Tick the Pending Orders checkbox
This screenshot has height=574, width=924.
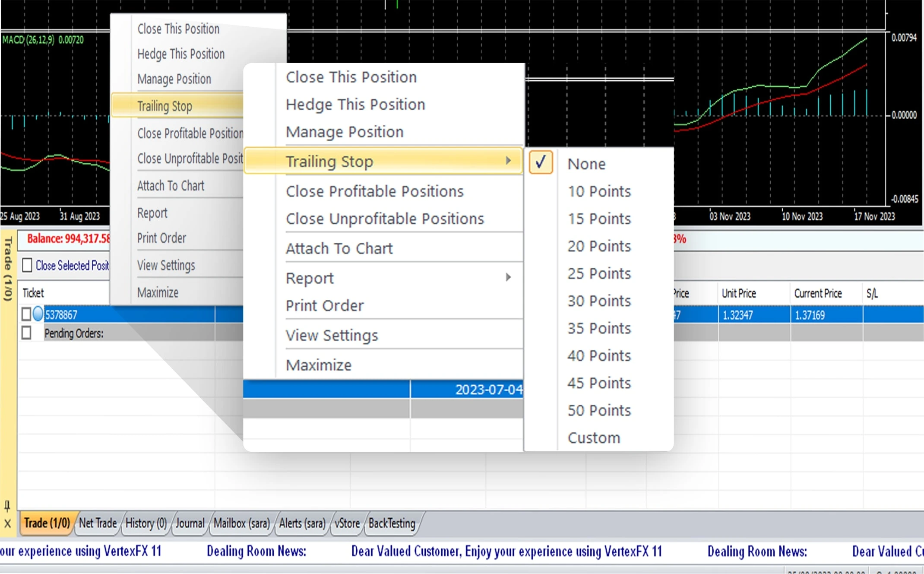(x=26, y=333)
